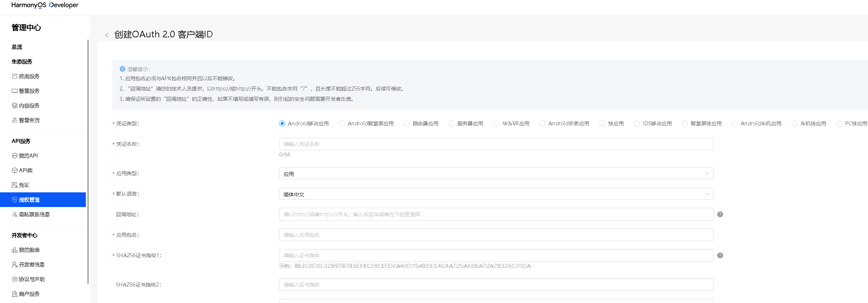Select Android智慧屏应用 radio option
Viewport: 868px width, 303px height.
click(x=342, y=123)
